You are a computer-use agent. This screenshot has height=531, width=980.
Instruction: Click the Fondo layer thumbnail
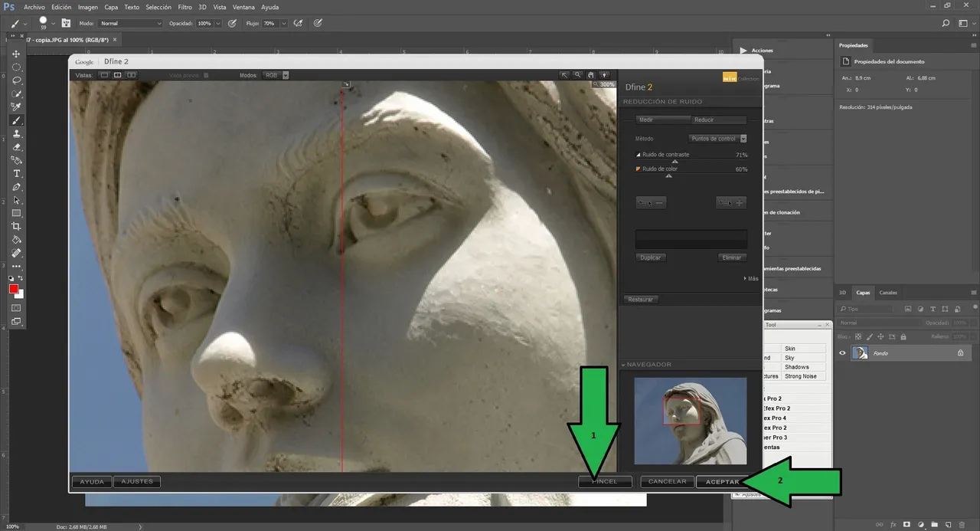[861, 353]
